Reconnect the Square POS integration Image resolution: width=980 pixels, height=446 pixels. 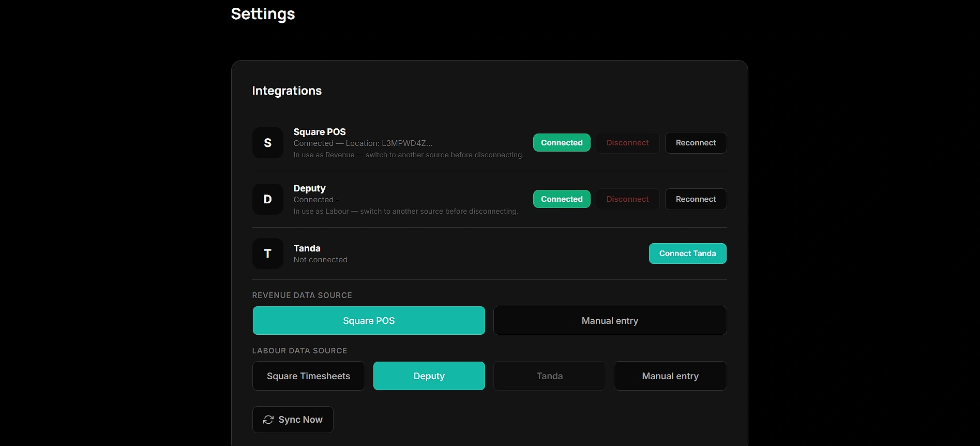tap(696, 143)
